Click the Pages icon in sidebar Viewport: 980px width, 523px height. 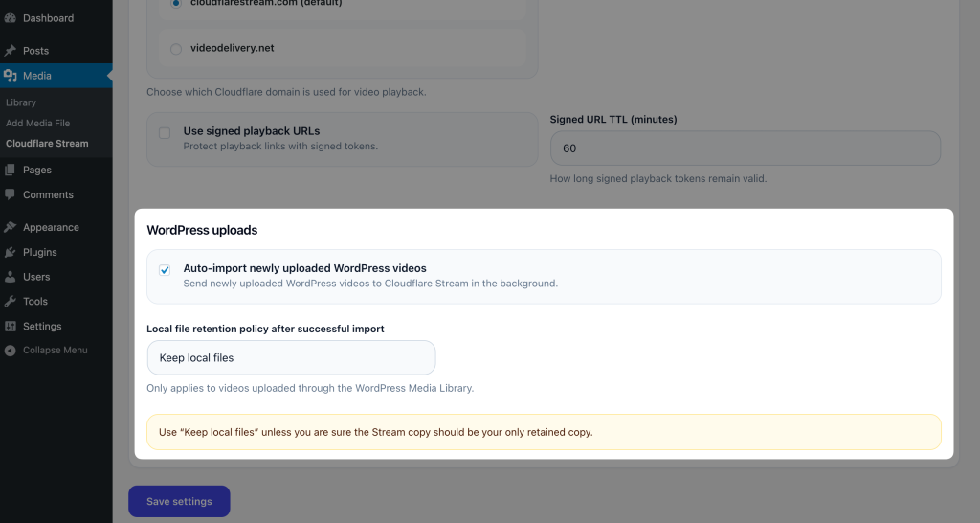[11, 171]
